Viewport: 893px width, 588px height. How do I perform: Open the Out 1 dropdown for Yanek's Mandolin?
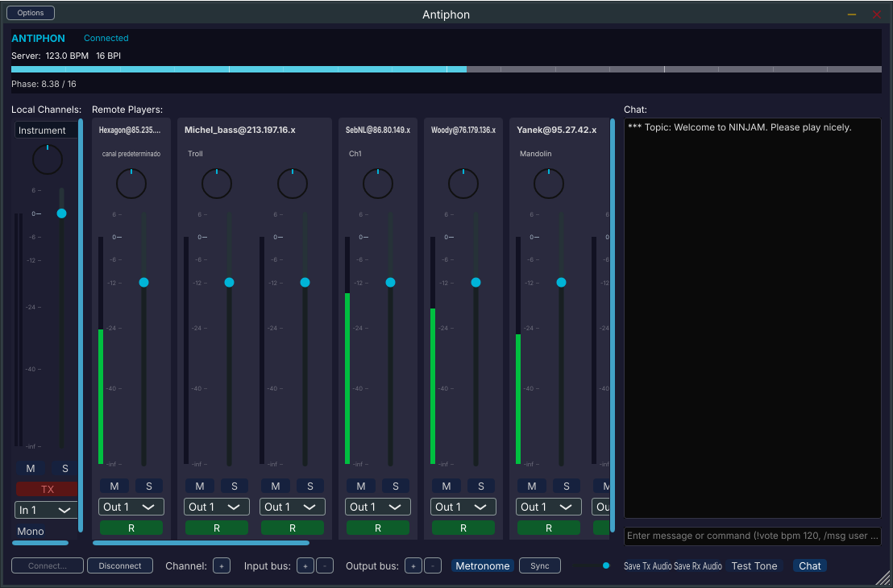548,507
